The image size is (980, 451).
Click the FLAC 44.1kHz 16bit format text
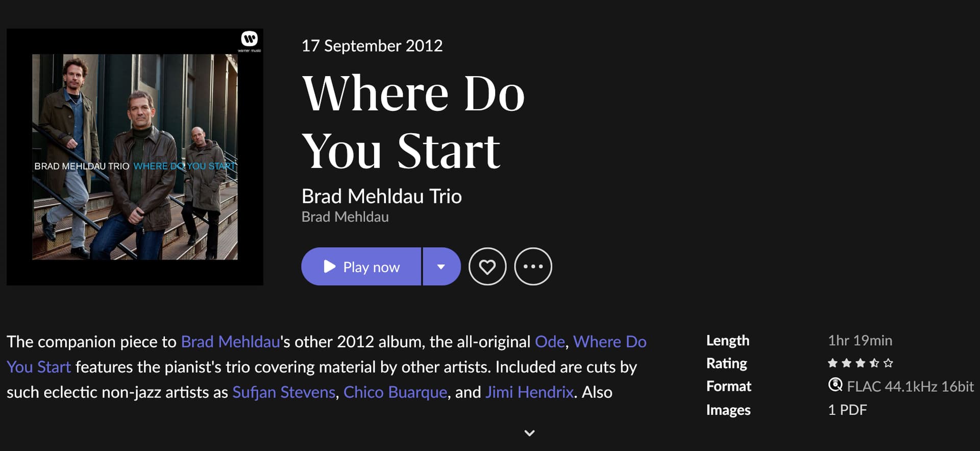pyautogui.click(x=910, y=387)
